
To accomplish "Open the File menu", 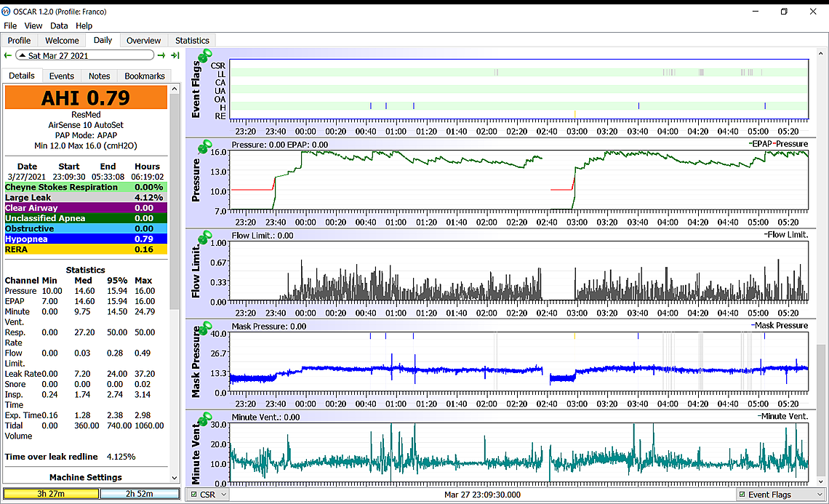I will tap(10, 25).
